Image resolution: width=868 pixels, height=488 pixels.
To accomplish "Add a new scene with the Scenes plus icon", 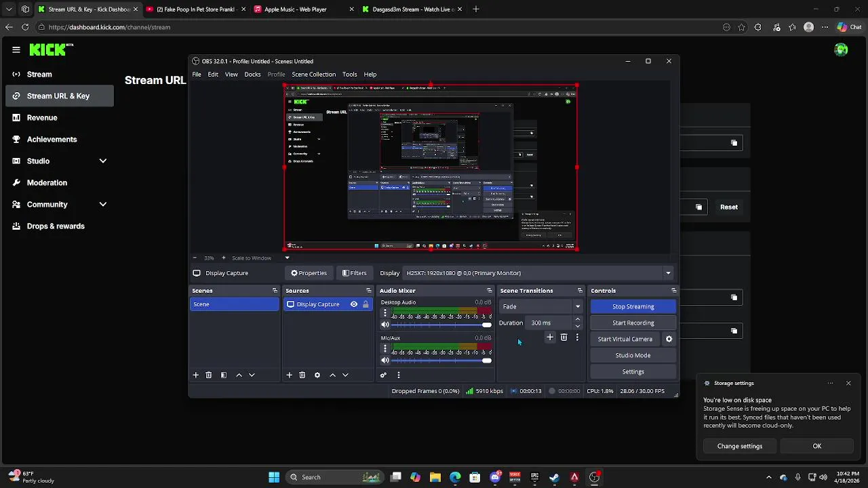I will 196,375.
